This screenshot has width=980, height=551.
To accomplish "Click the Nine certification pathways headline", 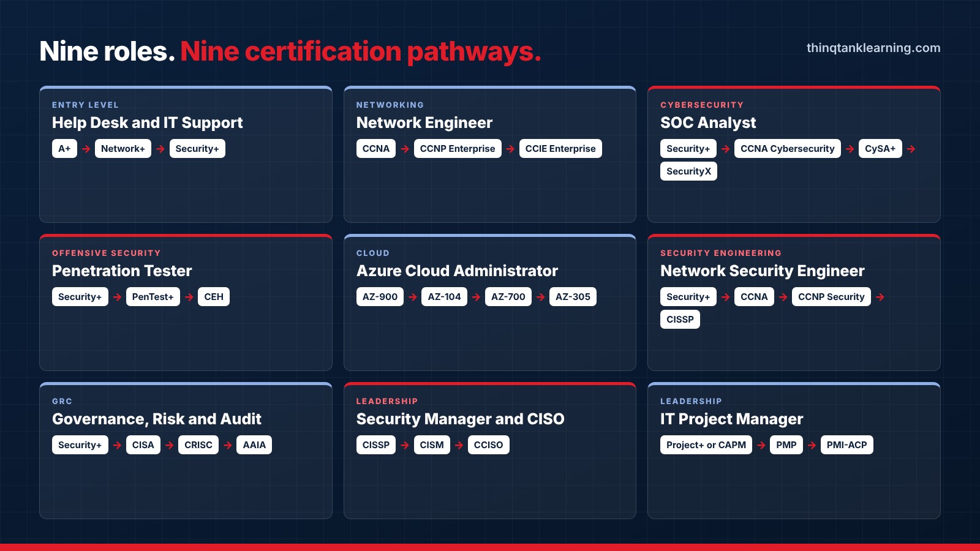I will [361, 51].
